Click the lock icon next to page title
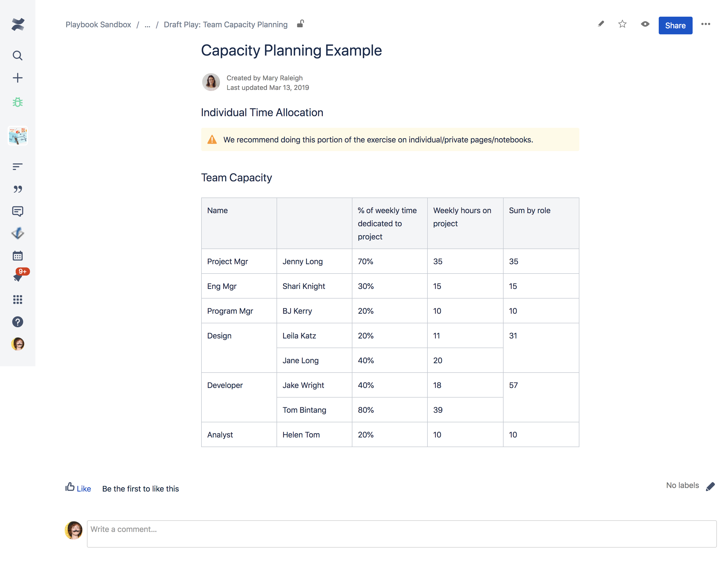The width and height of the screenshot is (728, 564). pyautogui.click(x=301, y=24)
